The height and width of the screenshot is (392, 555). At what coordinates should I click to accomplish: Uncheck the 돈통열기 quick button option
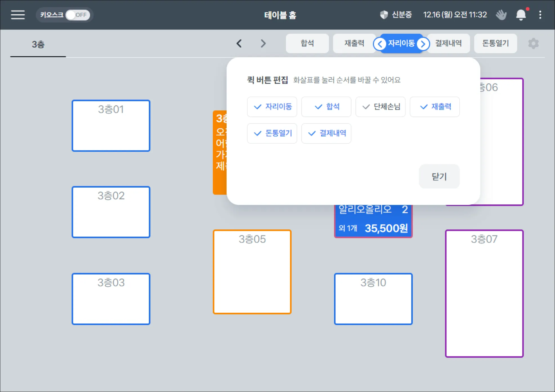(x=272, y=133)
